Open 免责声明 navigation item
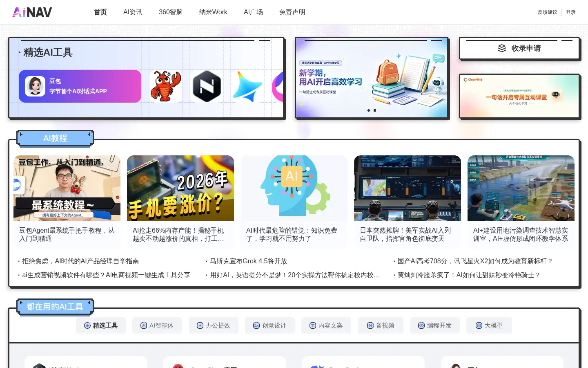 pyautogui.click(x=292, y=12)
